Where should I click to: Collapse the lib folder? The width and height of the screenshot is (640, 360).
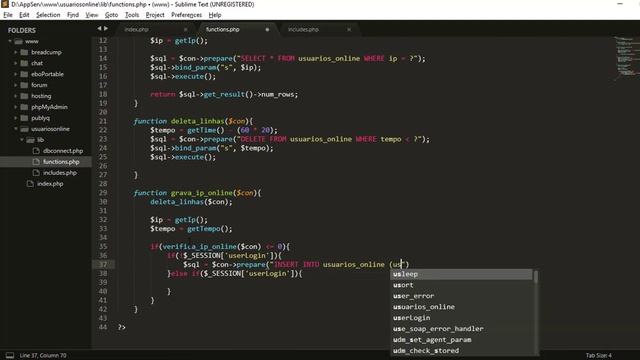pos(22,140)
